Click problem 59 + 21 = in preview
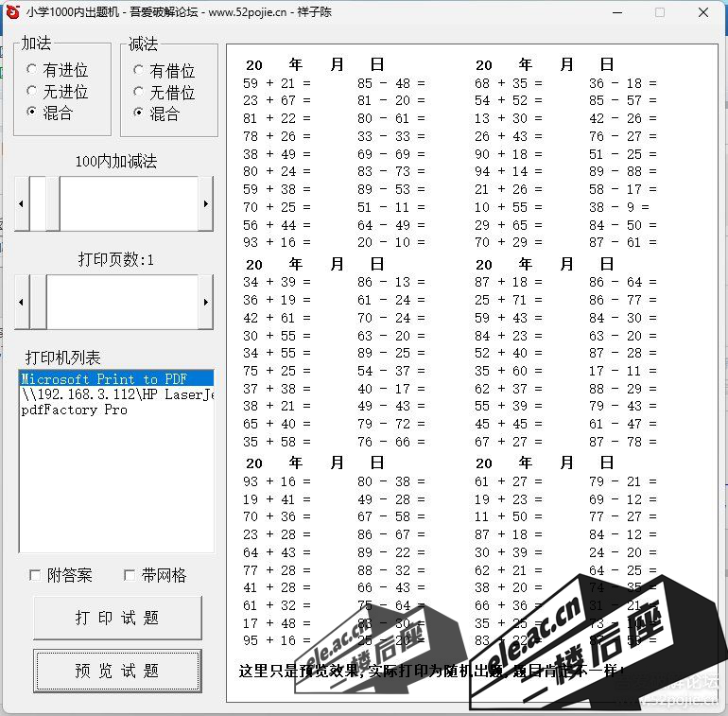Viewport: 728px width, 716px height. [x=277, y=83]
